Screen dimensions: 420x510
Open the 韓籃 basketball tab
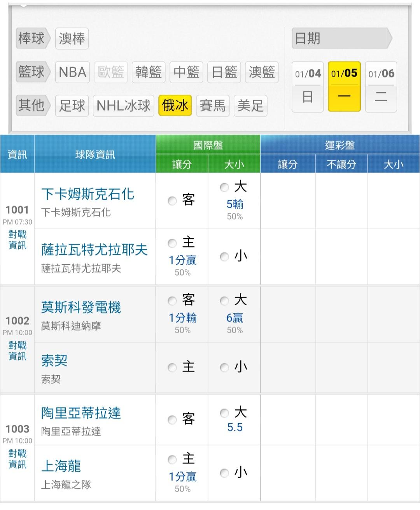click(x=149, y=72)
